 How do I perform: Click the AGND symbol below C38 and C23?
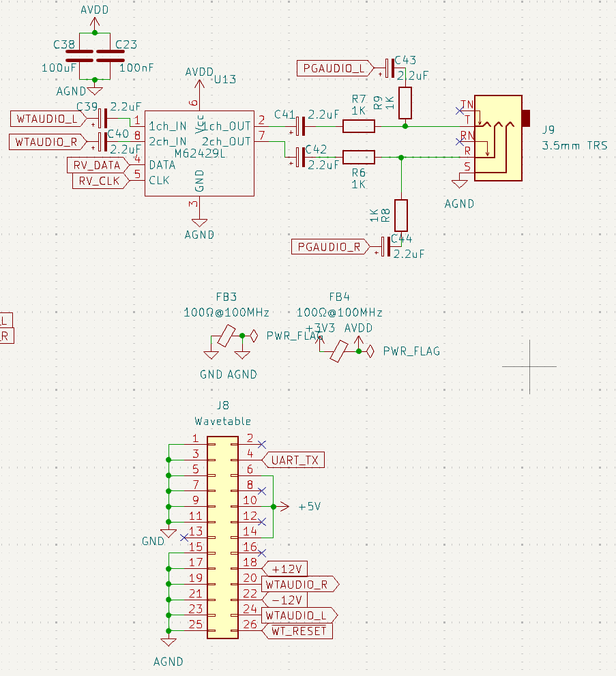pos(95,90)
